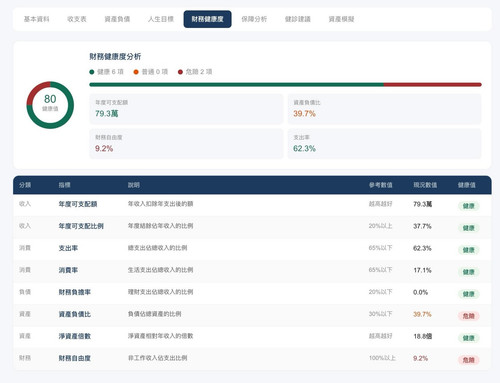Select 財務負擔率 indicator in the table
This screenshot has height=383, width=500.
tap(75, 292)
